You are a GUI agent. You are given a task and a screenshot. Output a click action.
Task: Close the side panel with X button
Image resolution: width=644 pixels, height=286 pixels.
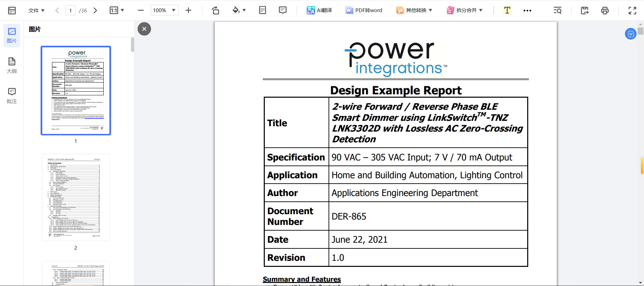(x=144, y=29)
